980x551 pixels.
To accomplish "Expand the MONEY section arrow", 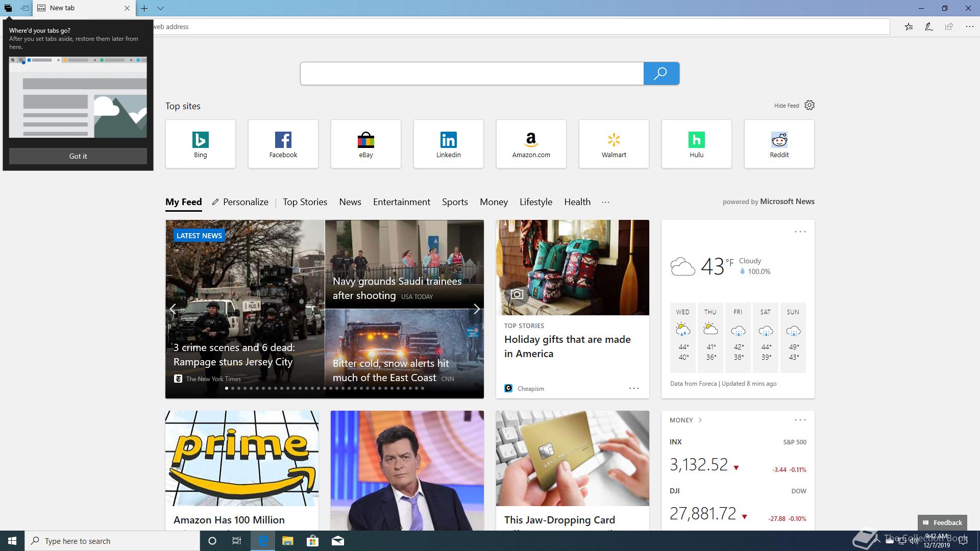I will (x=700, y=420).
